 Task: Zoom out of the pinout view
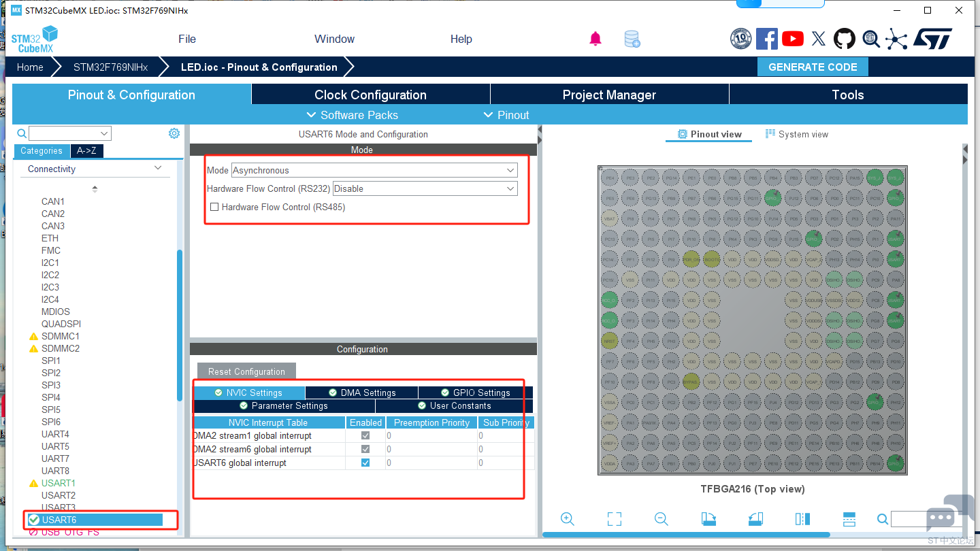click(x=661, y=519)
